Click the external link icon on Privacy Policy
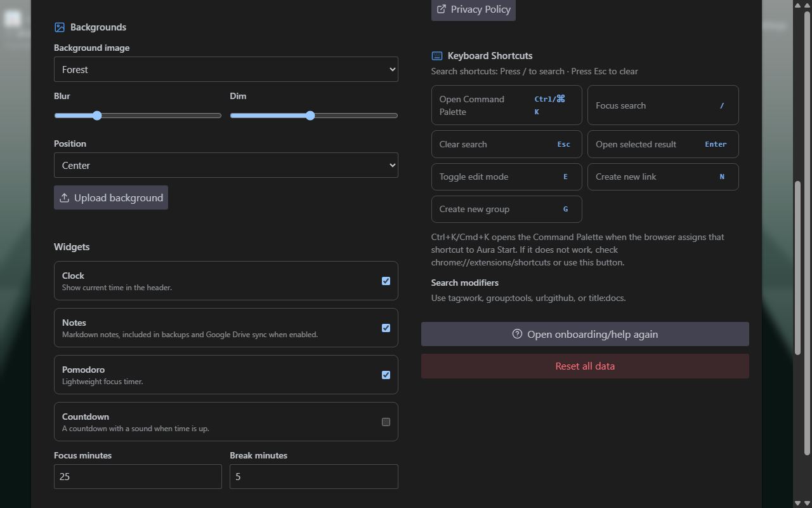Image resolution: width=812 pixels, height=508 pixels. [442, 10]
